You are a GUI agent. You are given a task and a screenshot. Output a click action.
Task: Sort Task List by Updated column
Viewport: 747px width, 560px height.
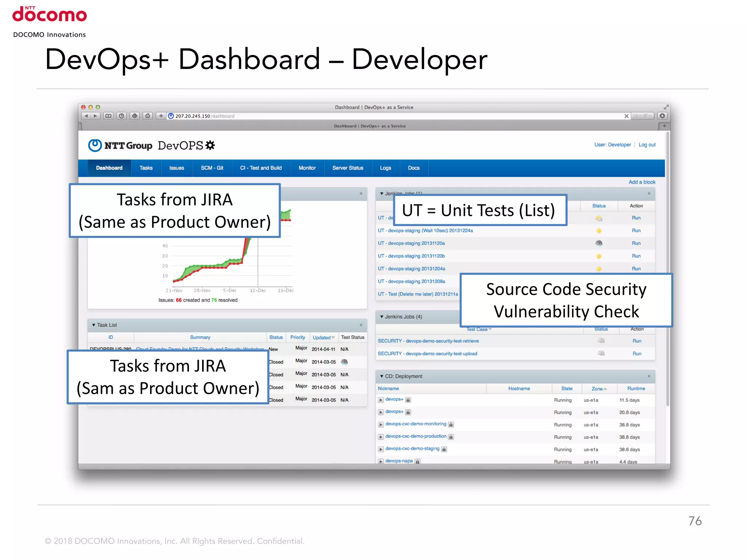pyautogui.click(x=324, y=337)
